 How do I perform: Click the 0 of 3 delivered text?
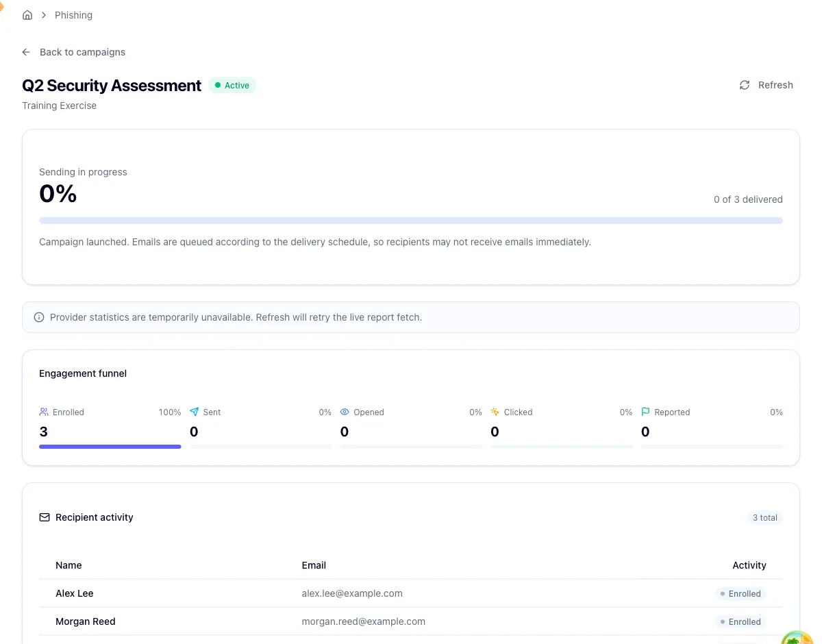click(x=748, y=199)
